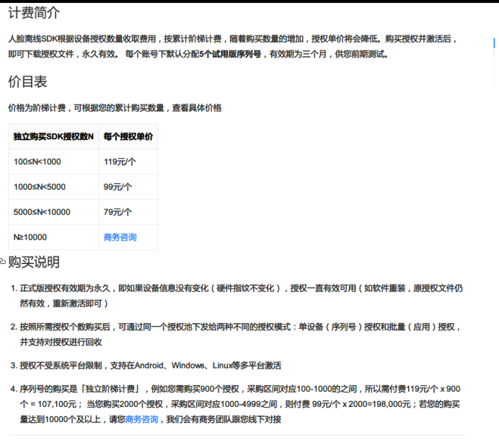The image size is (499, 448).
Task: Select the 1000≤N<5000 table cell
Action: tap(53, 187)
